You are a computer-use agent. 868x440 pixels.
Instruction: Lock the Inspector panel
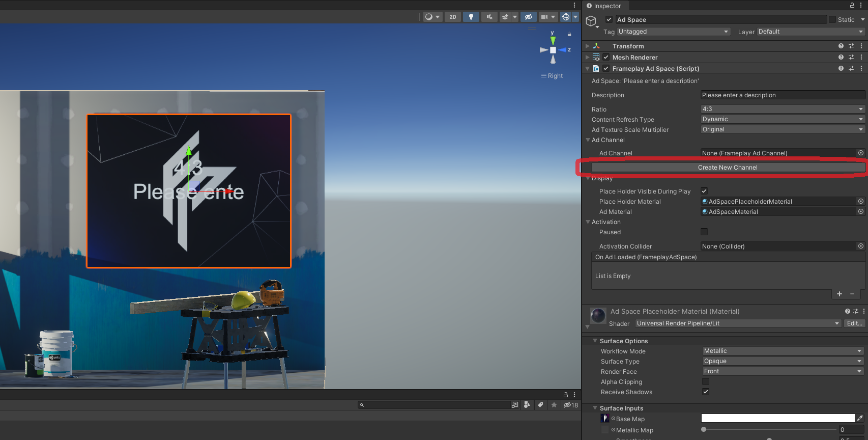[x=852, y=5]
